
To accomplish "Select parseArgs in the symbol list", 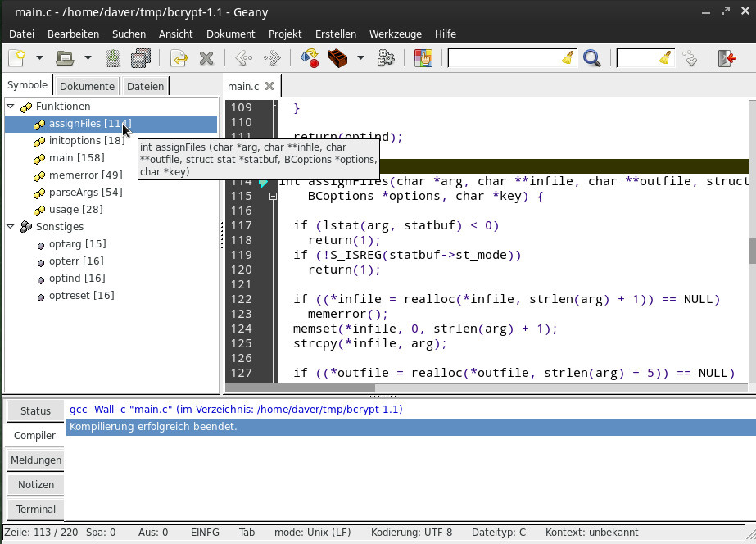I will pos(85,193).
